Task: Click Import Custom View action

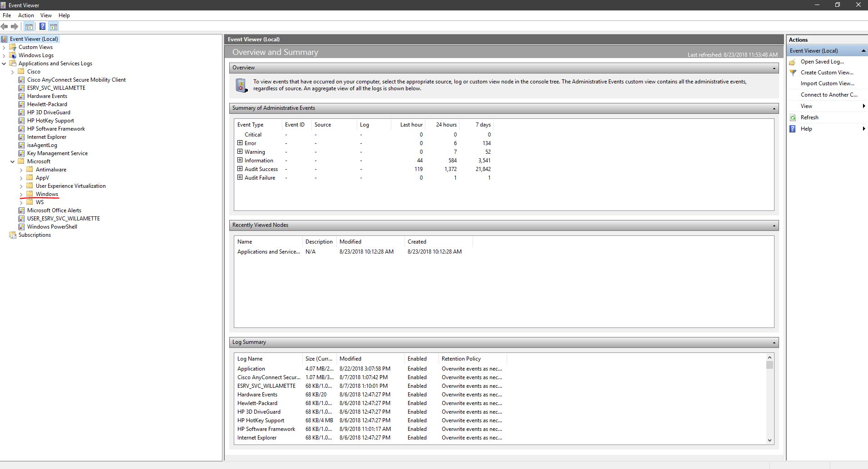Action: [828, 83]
